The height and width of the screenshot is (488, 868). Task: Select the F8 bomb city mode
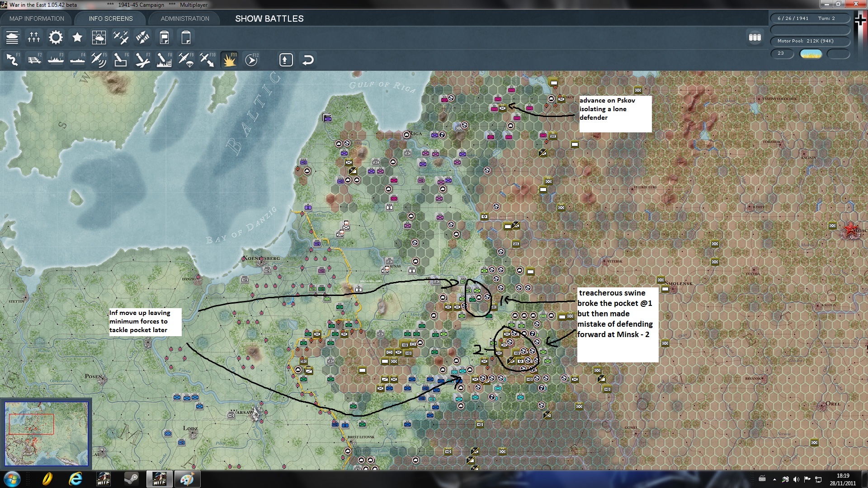click(x=164, y=60)
